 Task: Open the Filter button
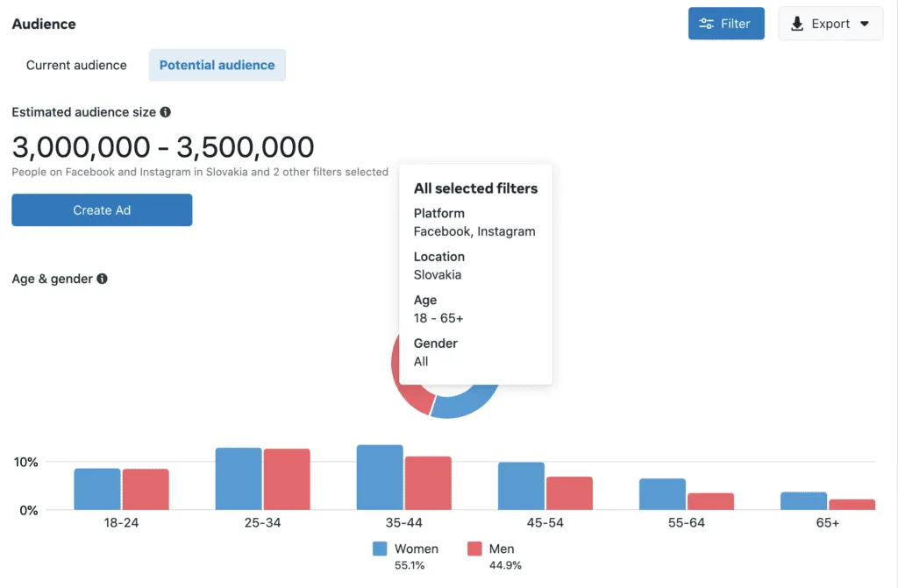726,24
